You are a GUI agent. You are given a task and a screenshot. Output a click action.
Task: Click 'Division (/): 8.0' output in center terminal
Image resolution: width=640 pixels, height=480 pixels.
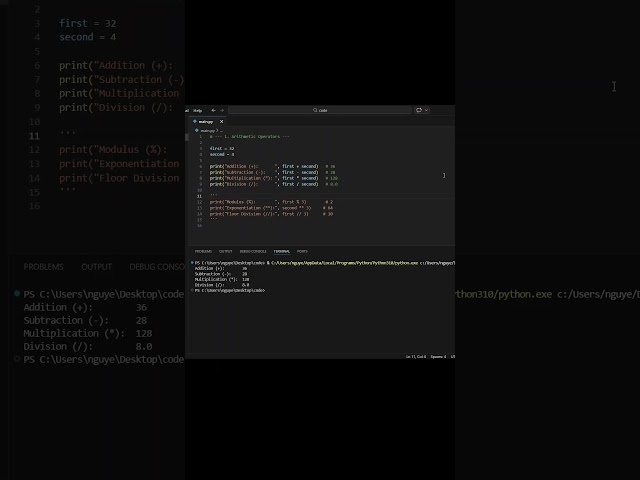tap(222, 285)
